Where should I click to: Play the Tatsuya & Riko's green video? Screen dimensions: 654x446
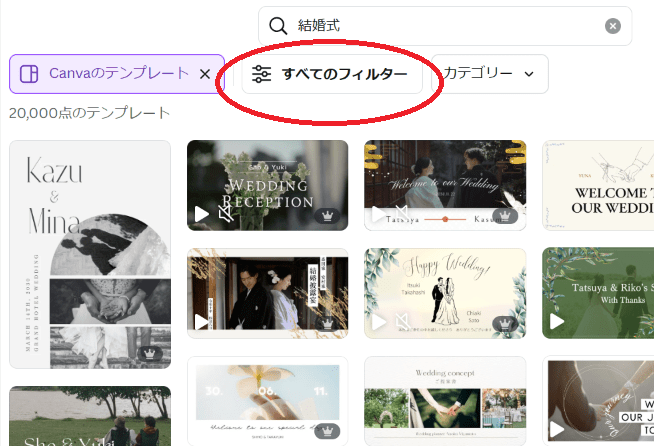(x=557, y=321)
